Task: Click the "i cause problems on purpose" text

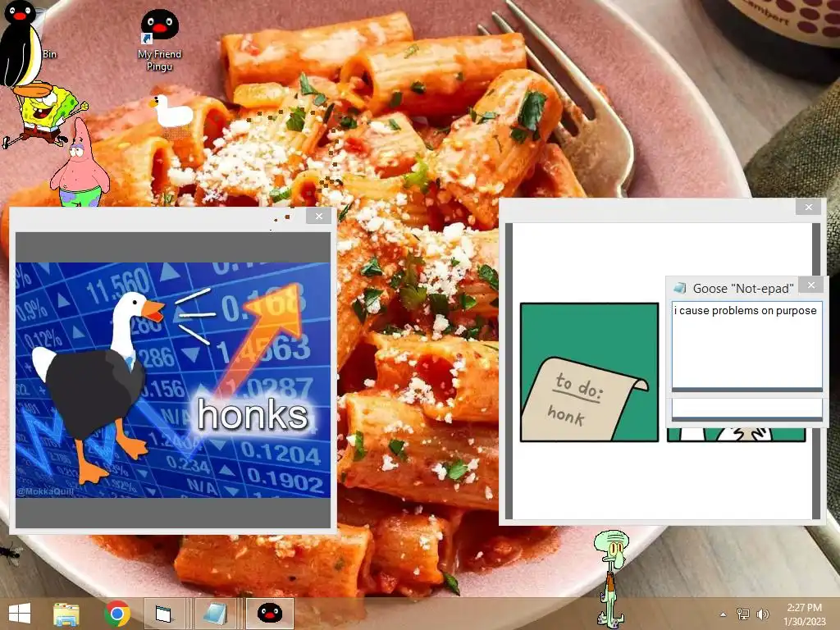Action: 745,311
